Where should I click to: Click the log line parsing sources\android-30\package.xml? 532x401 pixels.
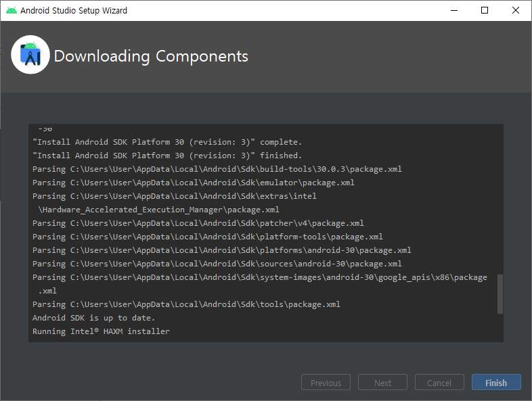pyautogui.click(x=217, y=264)
